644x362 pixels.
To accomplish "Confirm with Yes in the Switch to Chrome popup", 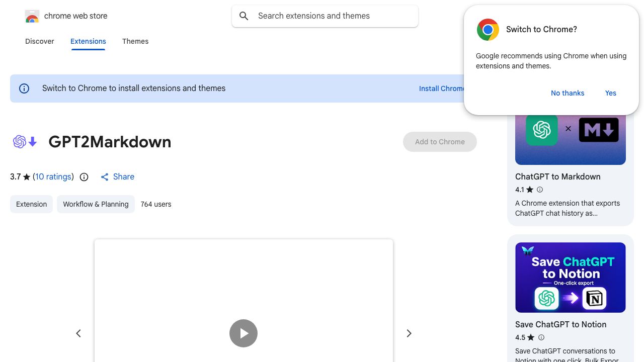I will [x=611, y=93].
